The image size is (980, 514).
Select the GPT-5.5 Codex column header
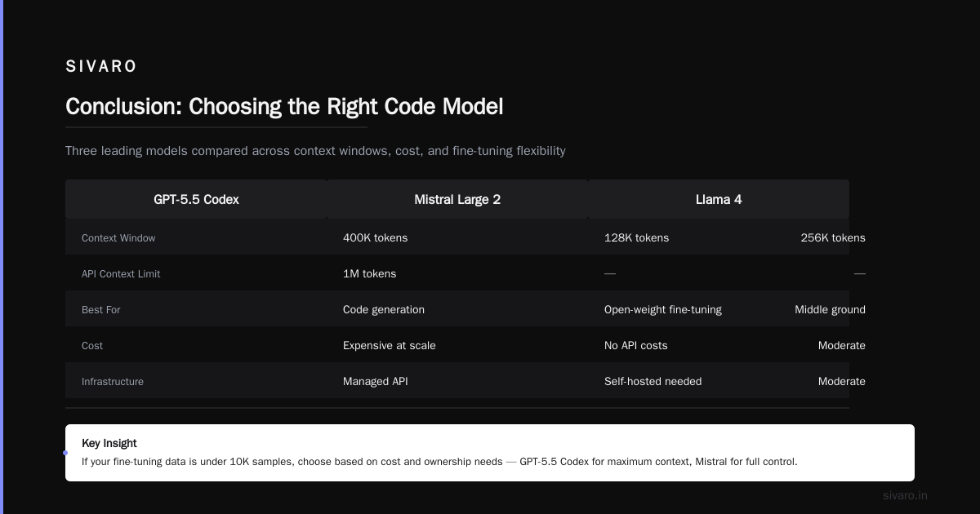[x=196, y=199]
